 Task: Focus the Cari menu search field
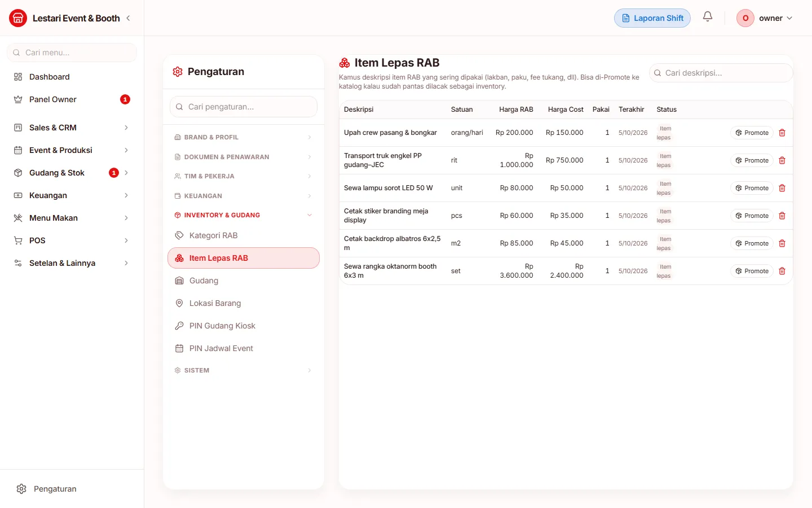coord(72,52)
